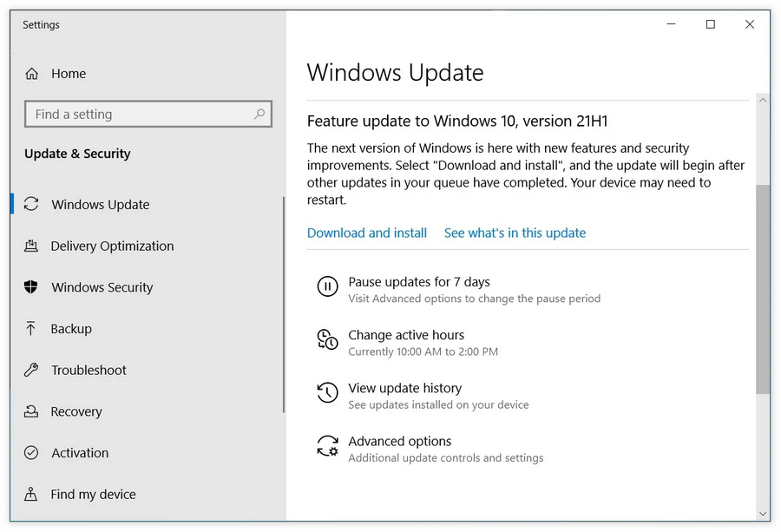Viewport: 781px width, 532px height.
Task: Click the Download and install link
Action: pos(367,233)
